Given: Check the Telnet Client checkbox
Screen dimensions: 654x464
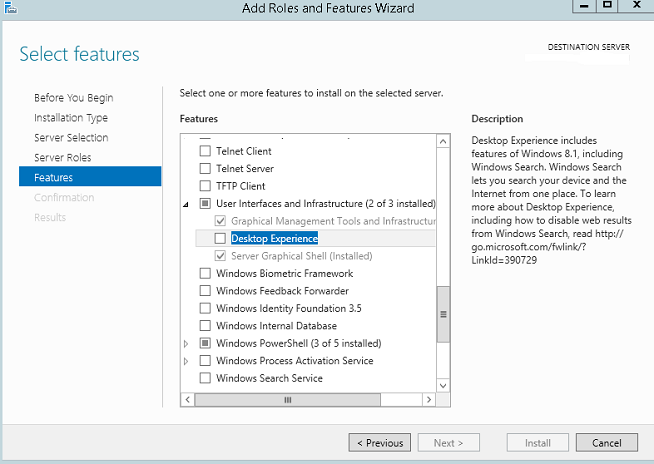Looking at the screenshot, I should [x=205, y=151].
